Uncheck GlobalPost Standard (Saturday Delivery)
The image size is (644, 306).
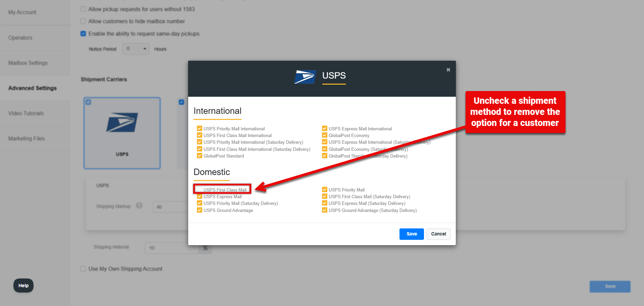[325, 156]
